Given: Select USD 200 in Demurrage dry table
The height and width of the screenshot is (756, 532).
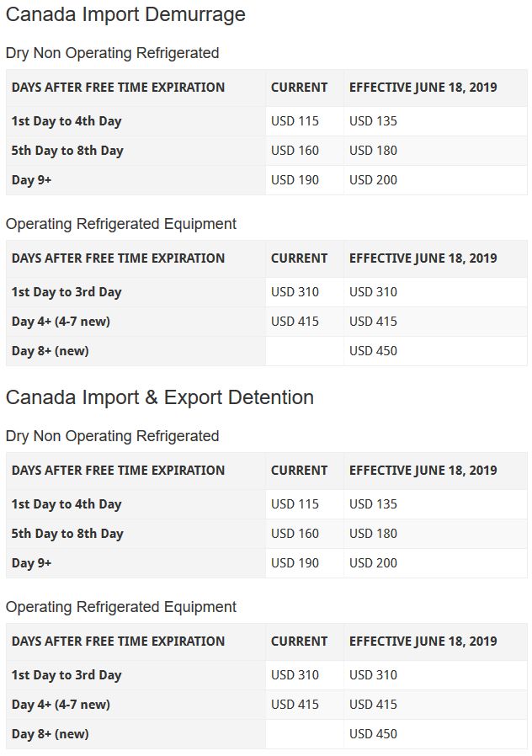Looking at the screenshot, I should pyautogui.click(x=373, y=180).
